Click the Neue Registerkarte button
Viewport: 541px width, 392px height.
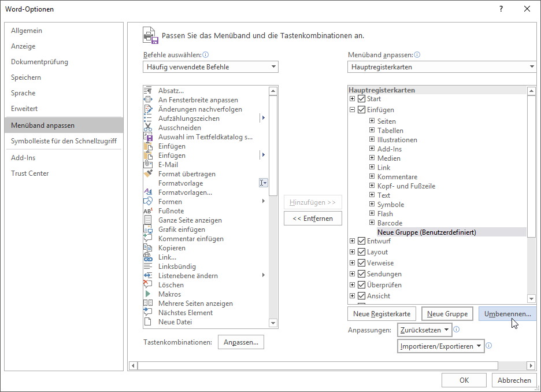(x=381, y=314)
